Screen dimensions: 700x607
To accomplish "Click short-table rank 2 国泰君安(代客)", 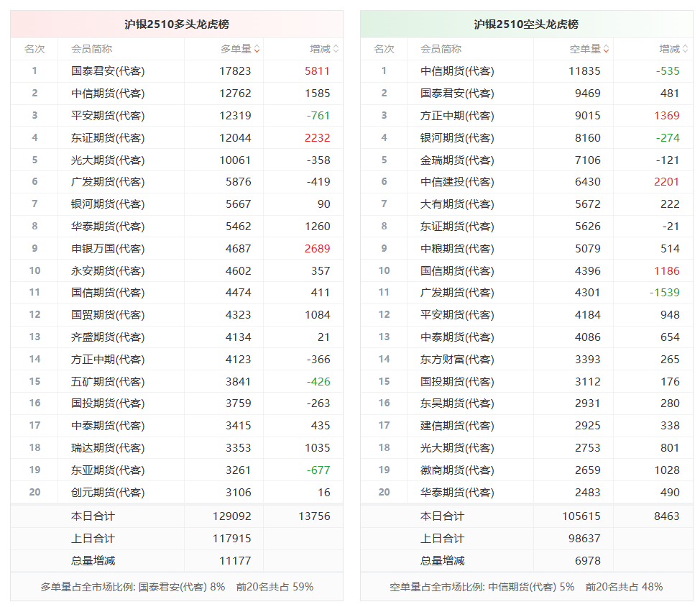I will (x=458, y=93).
